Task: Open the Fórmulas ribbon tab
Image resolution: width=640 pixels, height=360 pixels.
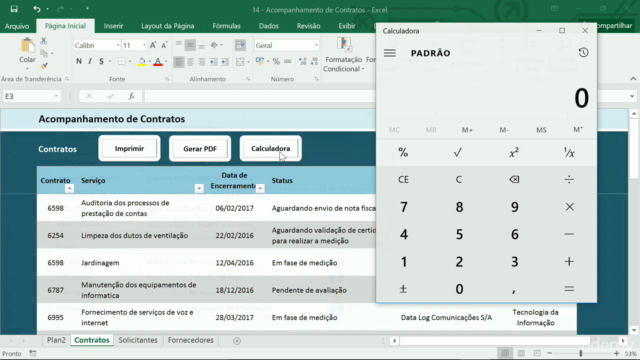Action: coord(227,26)
